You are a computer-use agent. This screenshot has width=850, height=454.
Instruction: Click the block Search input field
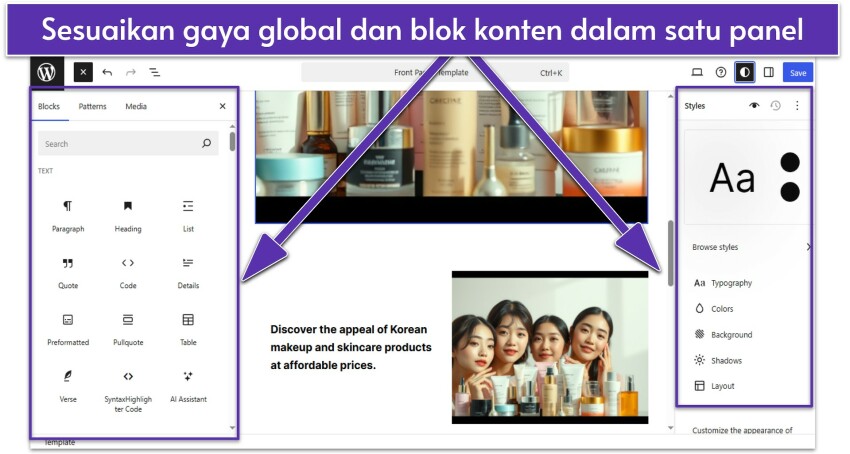tap(120, 144)
